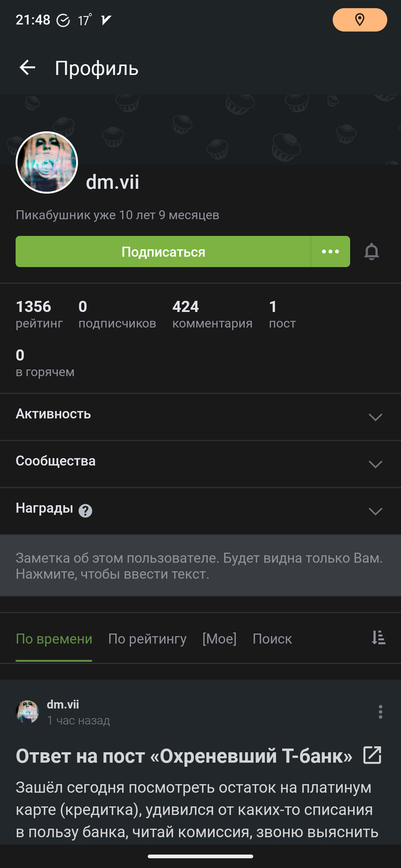Tap the dm.vii author name on post
This screenshot has height=868, width=401.
point(63,704)
